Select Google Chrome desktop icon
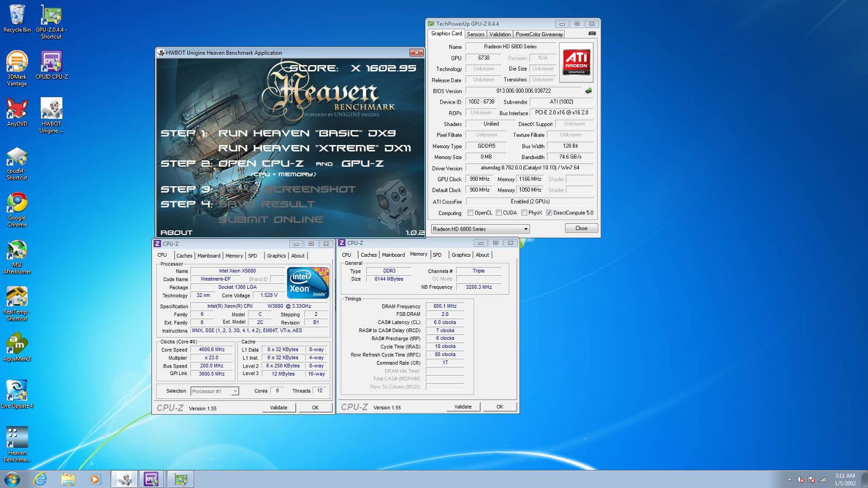 pos(17,210)
